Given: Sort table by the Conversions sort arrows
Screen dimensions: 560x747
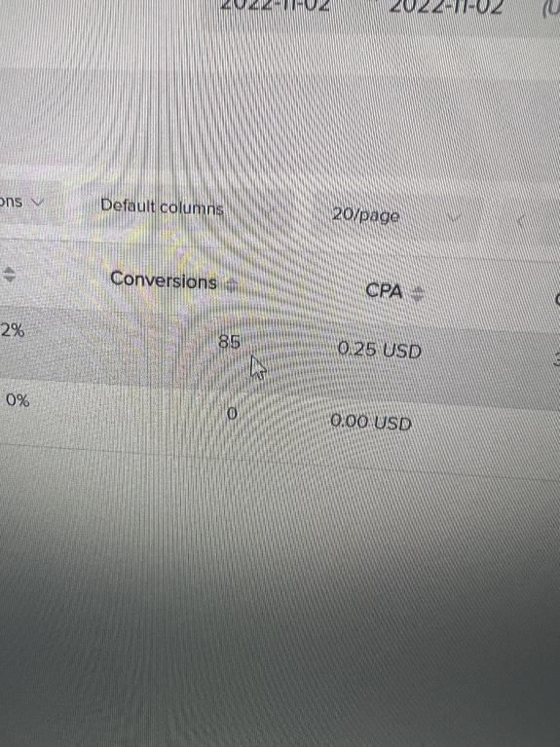Looking at the screenshot, I should (231, 285).
